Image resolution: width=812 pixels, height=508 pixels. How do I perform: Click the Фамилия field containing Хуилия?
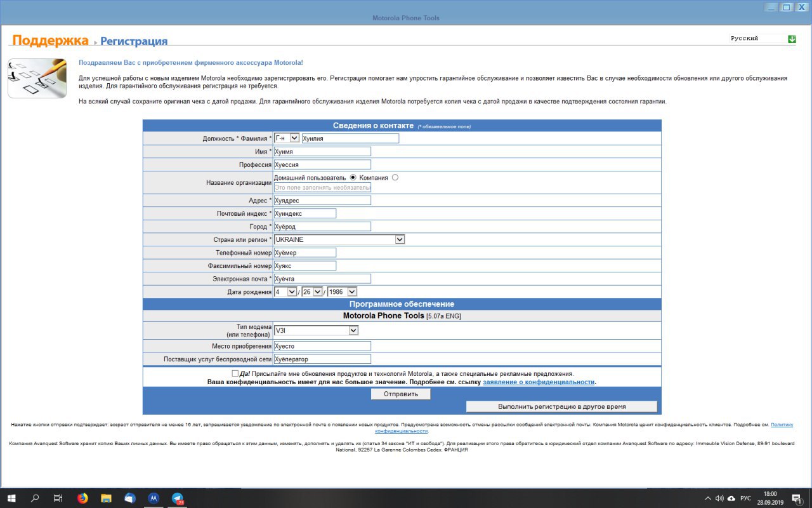pos(350,138)
